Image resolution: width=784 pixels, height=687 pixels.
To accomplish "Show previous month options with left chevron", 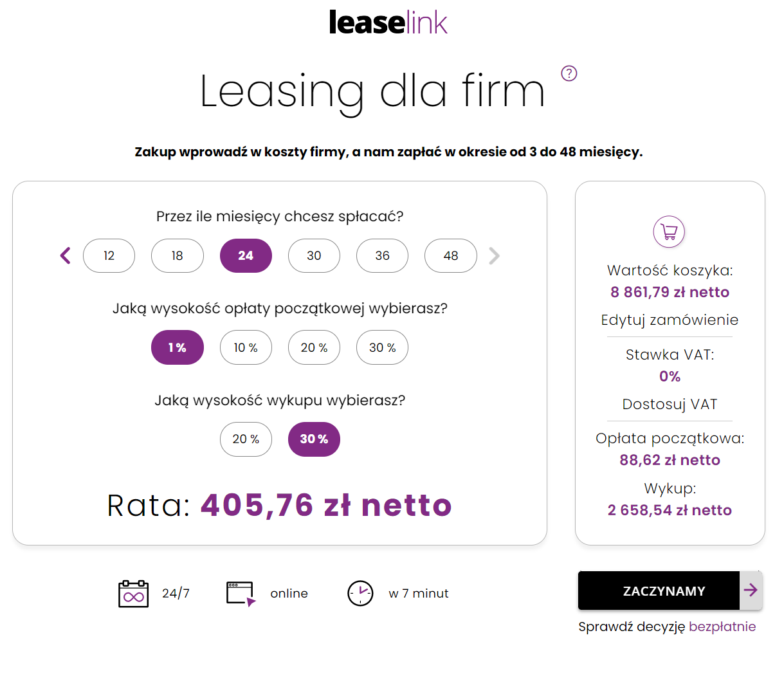I will (65, 256).
